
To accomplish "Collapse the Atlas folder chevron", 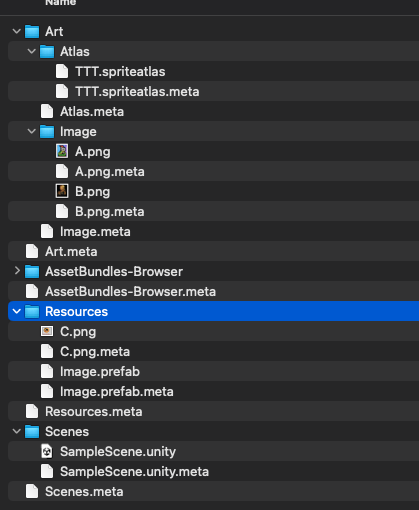I will pos(31,51).
